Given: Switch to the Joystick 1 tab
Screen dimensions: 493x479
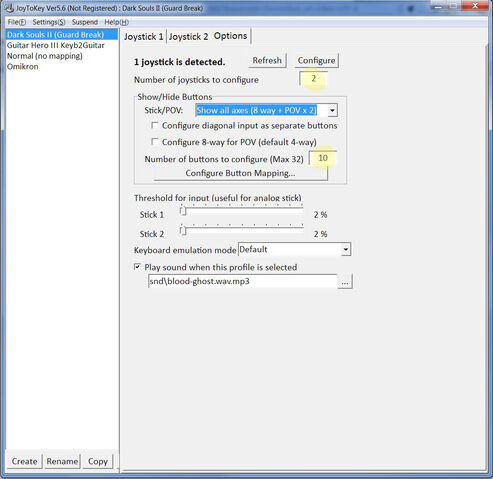Looking at the screenshot, I should coord(144,37).
